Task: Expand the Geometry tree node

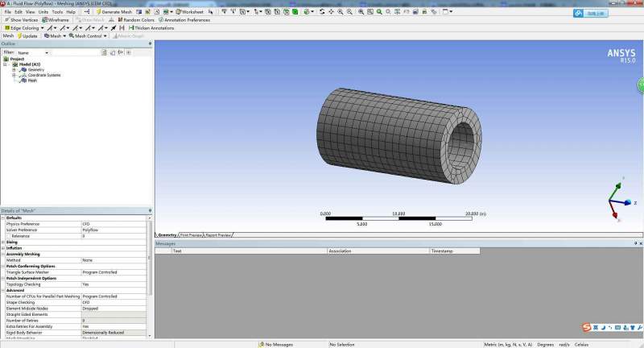Action: click(14, 70)
